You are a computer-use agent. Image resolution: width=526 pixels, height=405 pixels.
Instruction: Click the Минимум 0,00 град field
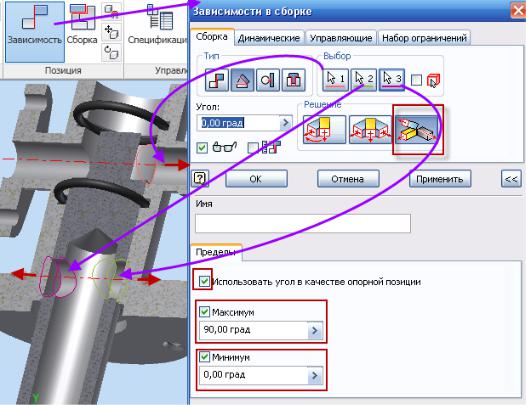pyautogui.click(x=253, y=375)
